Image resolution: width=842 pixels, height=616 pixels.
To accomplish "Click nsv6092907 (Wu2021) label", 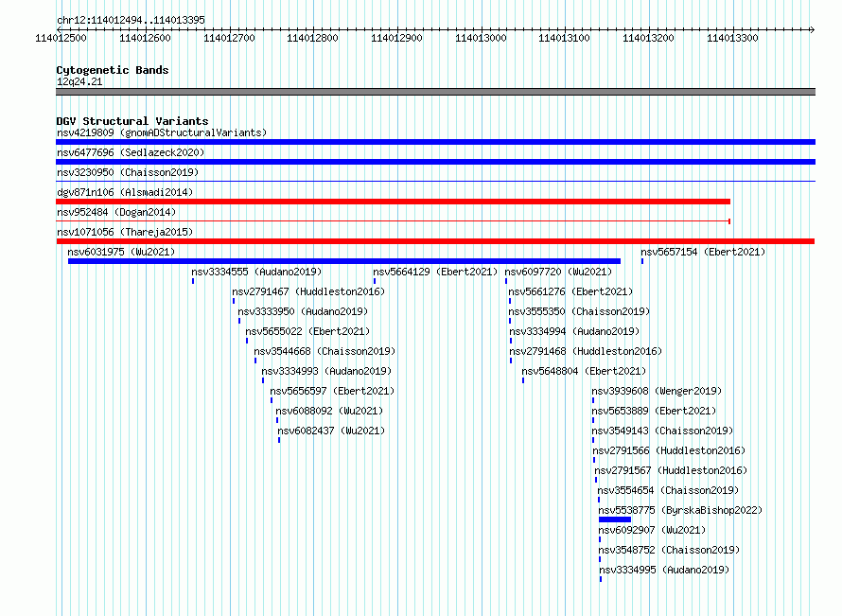I will [652, 530].
